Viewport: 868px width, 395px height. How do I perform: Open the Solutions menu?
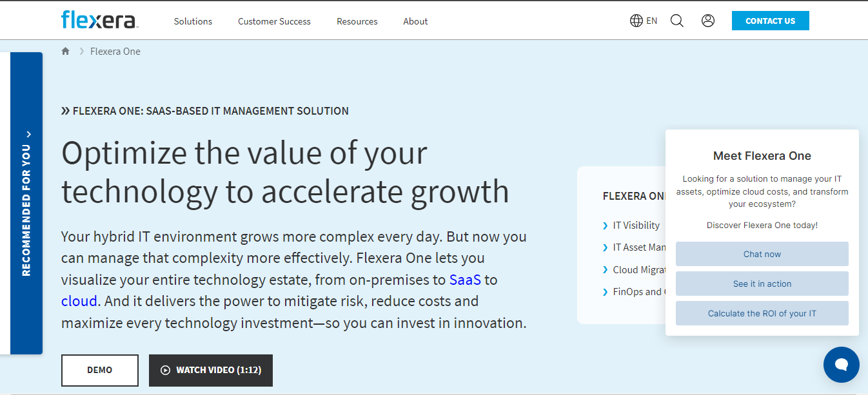pos(193,21)
